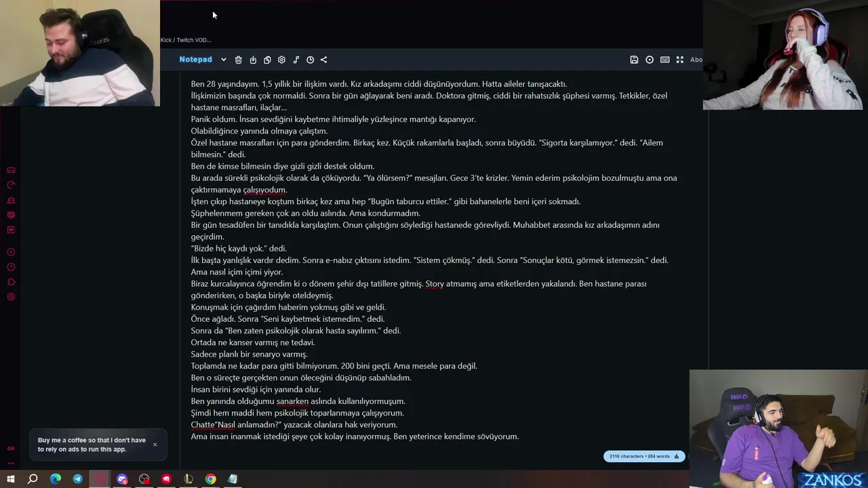Screen dimensions: 868x488
Task: Click the GX logo in sidebar bottom
Action: (x=11, y=448)
